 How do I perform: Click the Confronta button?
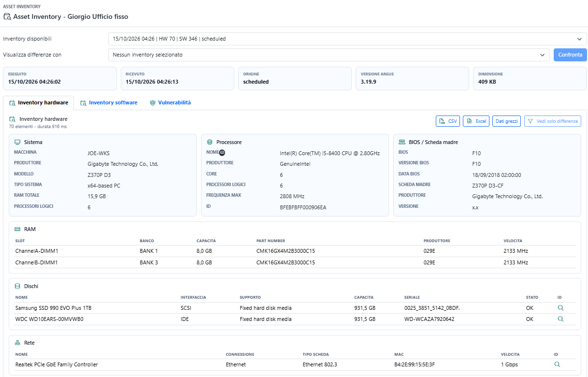coord(570,55)
